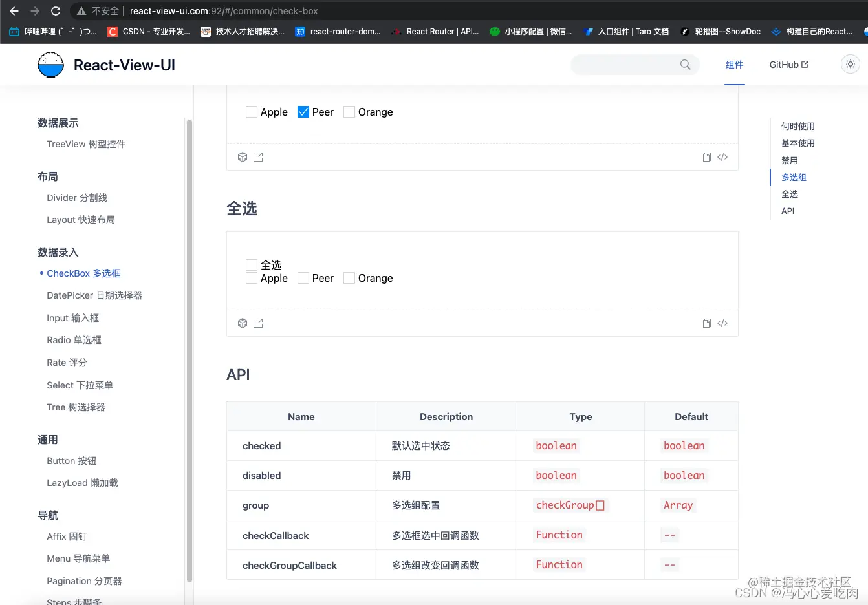Image resolution: width=868 pixels, height=605 pixels.
Task: Open select-all demo in new window
Action: click(x=258, y=323)
